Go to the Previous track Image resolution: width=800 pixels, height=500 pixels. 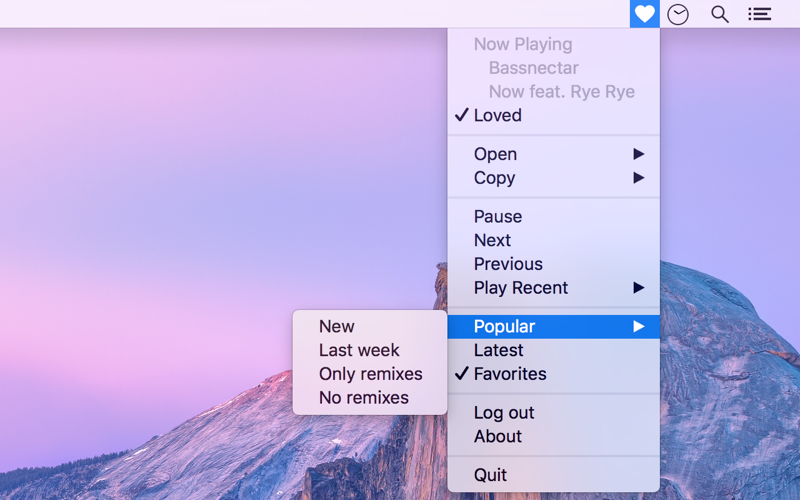[x=554, y=264]
